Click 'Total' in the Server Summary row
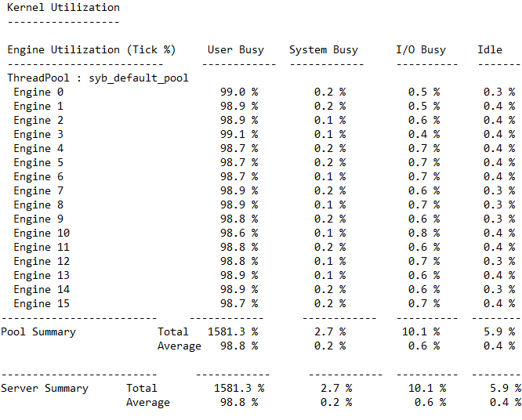Image resolution: width=522 pixels, height=420 pixels. pyautogui.click(x=142, y=389)
